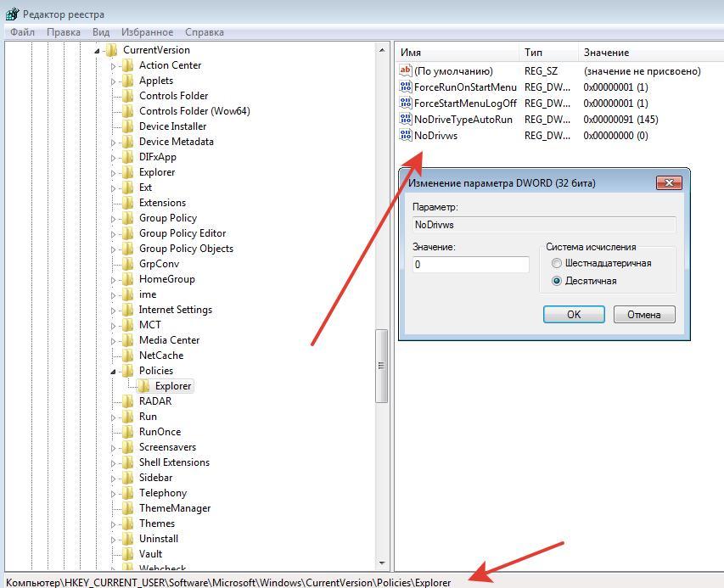
Task: Click the NoDrivws DWORD value icon
Action: (406, 135)
